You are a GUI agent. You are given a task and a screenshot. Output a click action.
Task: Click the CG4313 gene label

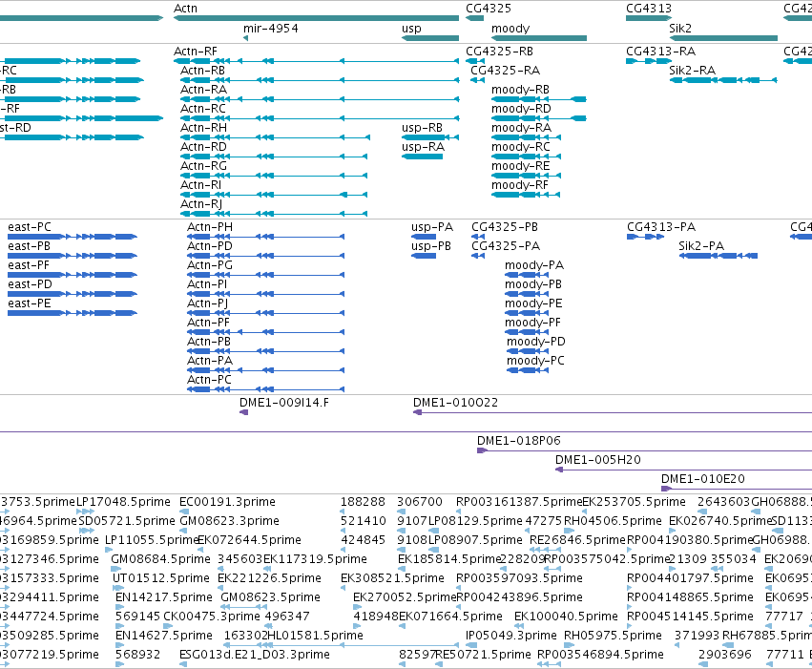649,9
